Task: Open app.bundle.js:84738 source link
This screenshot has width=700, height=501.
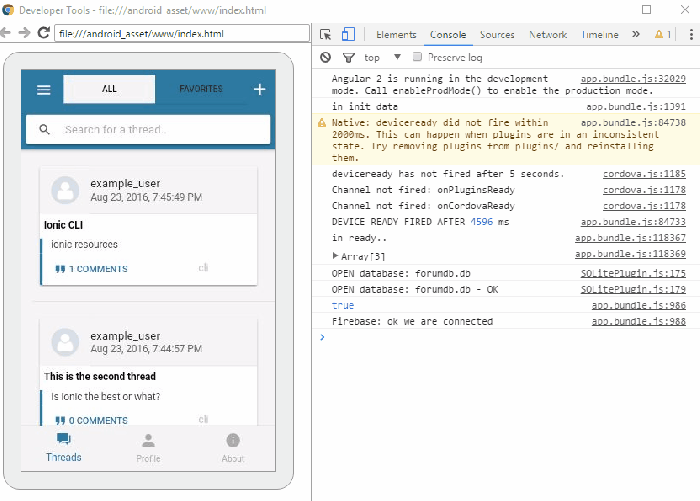Action: 633,122
